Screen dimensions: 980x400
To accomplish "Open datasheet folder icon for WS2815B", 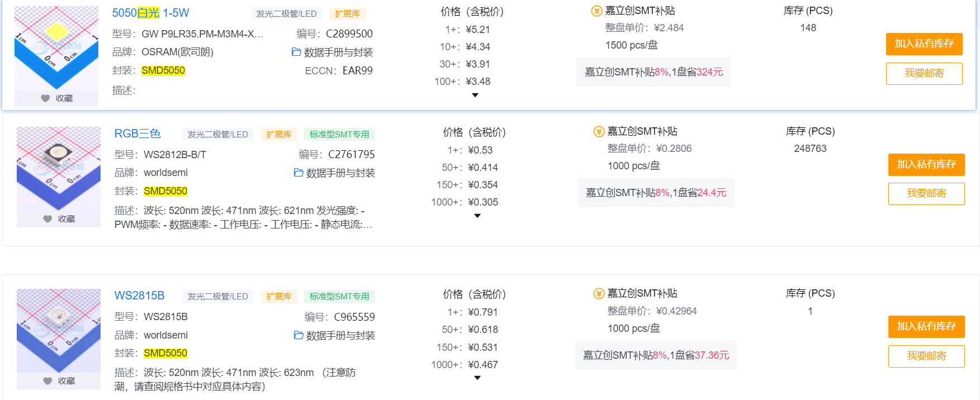I will coord(298,335).
